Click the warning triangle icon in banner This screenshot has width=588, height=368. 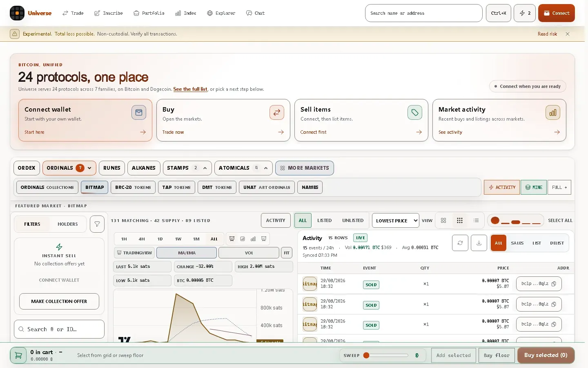coord(15,34)
